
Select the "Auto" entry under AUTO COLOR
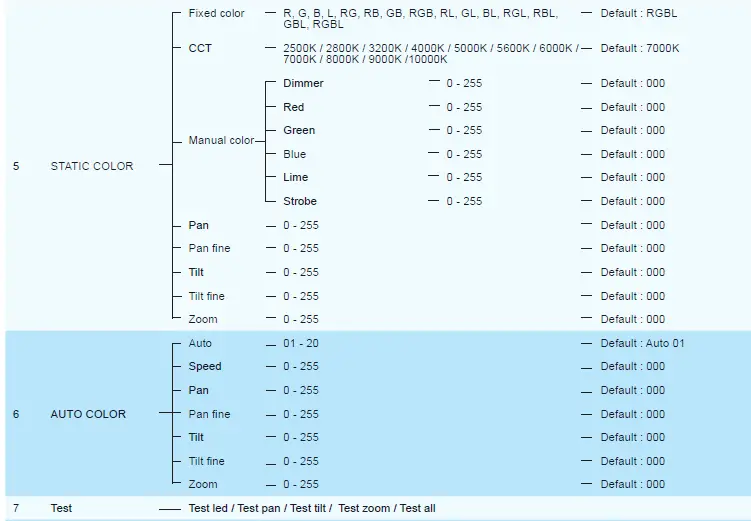click(x=200, y=343)
